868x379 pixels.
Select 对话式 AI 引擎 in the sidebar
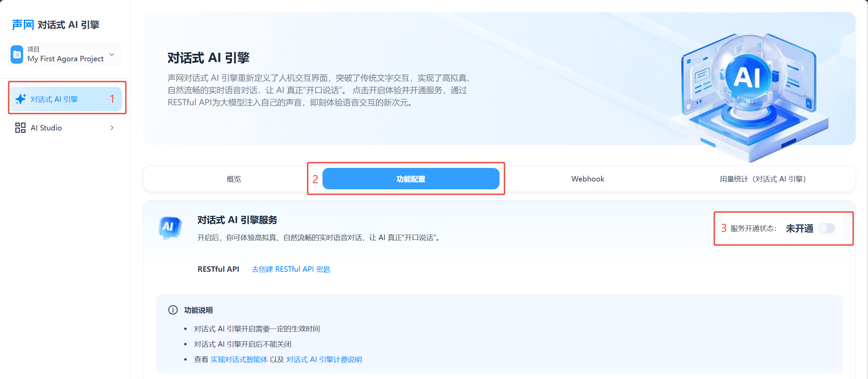(54, 99)
